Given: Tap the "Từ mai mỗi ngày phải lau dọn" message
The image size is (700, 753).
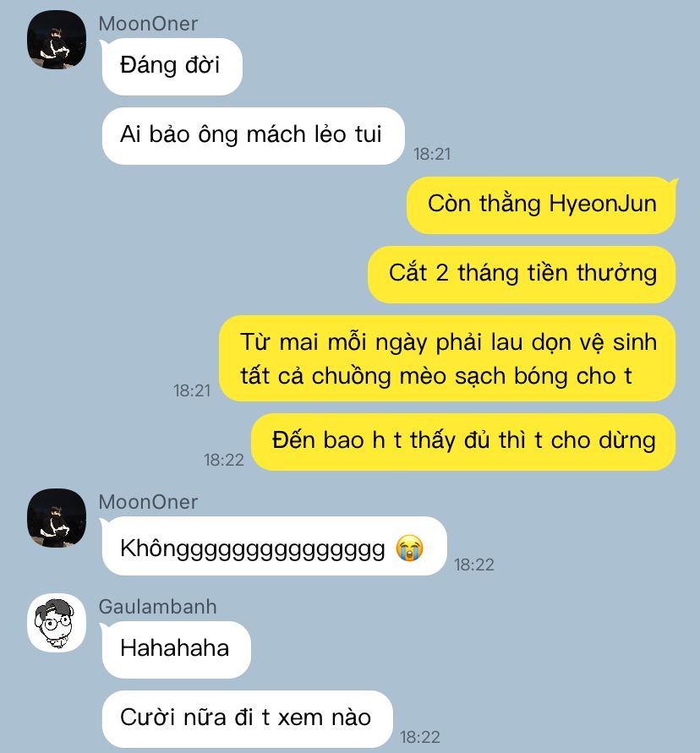Looking at the screenshot, I should [x=447, y=358].
